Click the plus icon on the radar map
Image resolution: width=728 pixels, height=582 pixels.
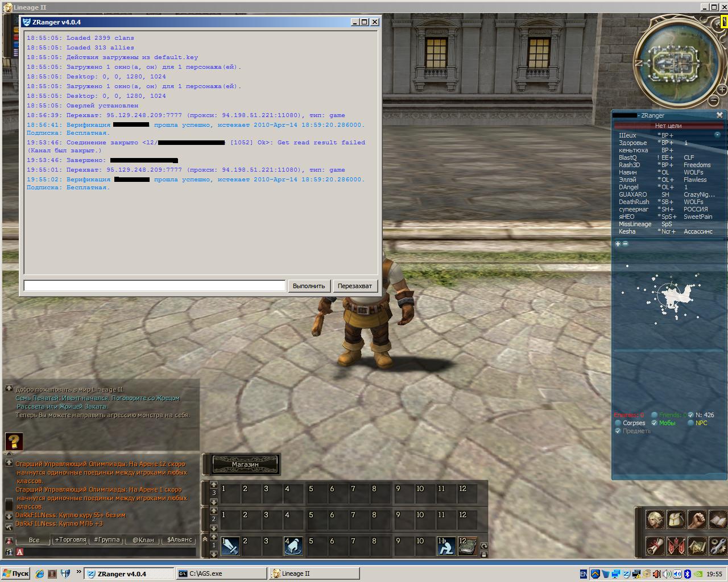(618, 244)
